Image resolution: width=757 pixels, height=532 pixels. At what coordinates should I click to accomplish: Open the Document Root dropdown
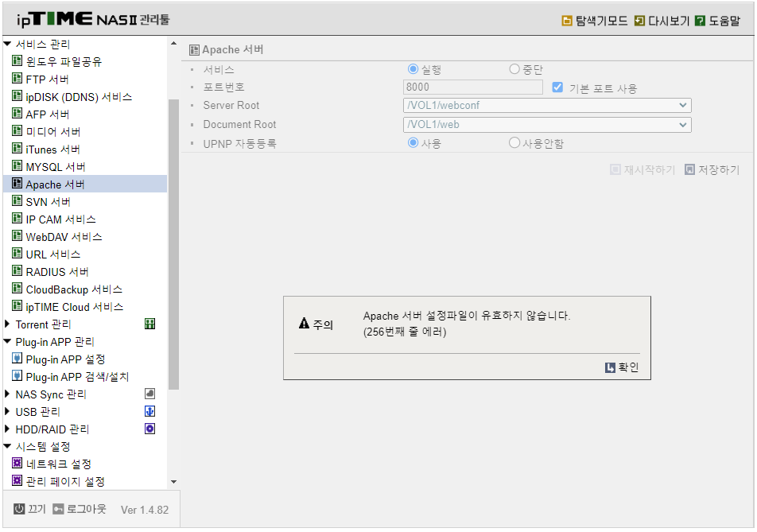547,125
